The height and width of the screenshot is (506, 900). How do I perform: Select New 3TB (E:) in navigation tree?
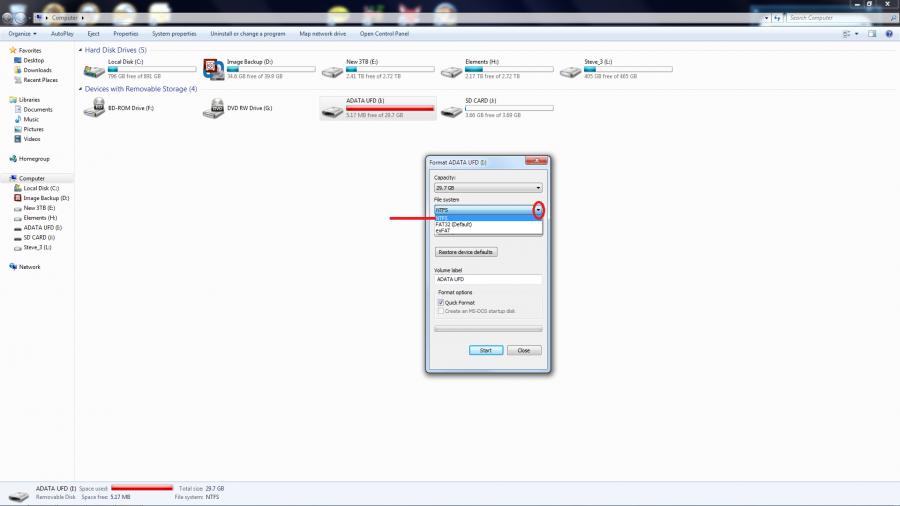(x=39, y=208)
